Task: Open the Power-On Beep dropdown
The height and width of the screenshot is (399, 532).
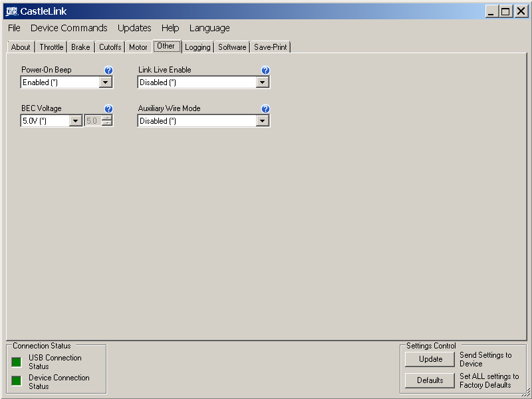Action: (x=105, y=82)
